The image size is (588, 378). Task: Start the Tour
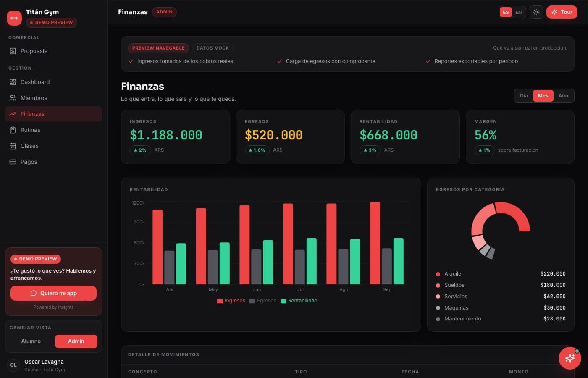pyautogui.click(x=562, y=12)
